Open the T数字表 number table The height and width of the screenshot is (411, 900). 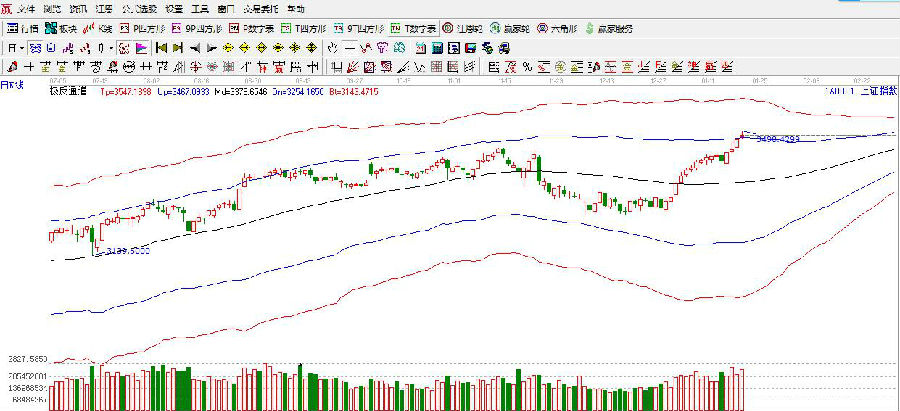point(411,28)
